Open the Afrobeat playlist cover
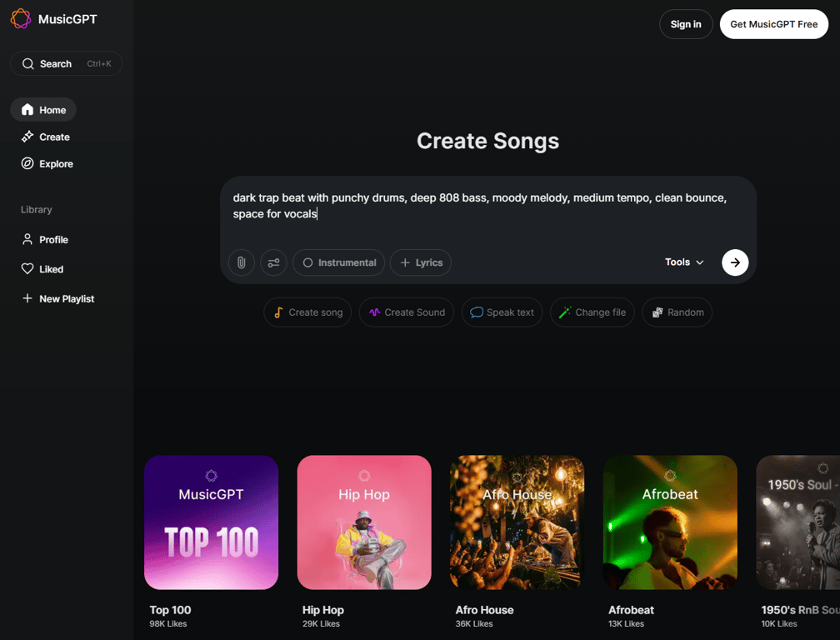 pos(670,522)
